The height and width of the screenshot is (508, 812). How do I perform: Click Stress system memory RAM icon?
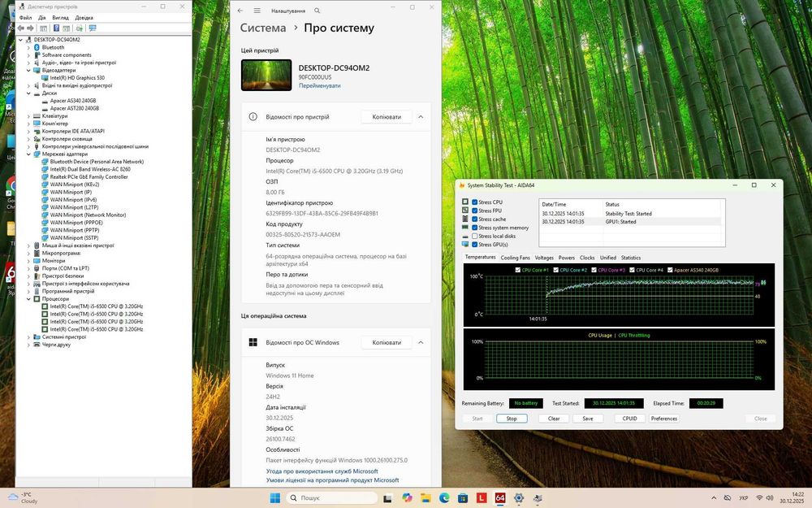click(x=465, y=227)
